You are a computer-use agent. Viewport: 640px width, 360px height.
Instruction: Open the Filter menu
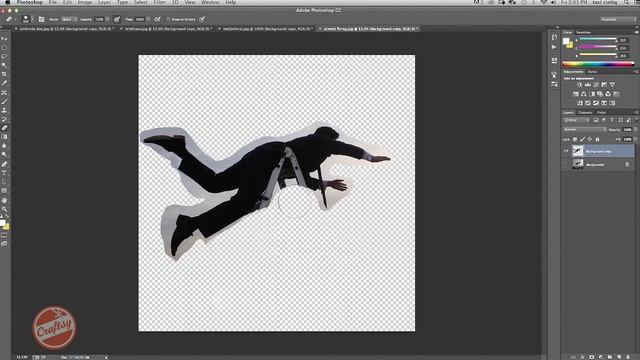(x=160, y=2)
